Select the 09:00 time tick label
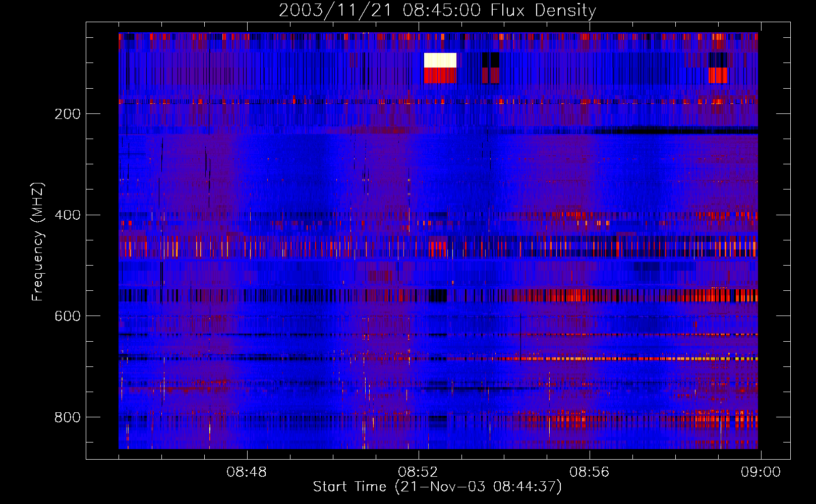 click(761, 472)
